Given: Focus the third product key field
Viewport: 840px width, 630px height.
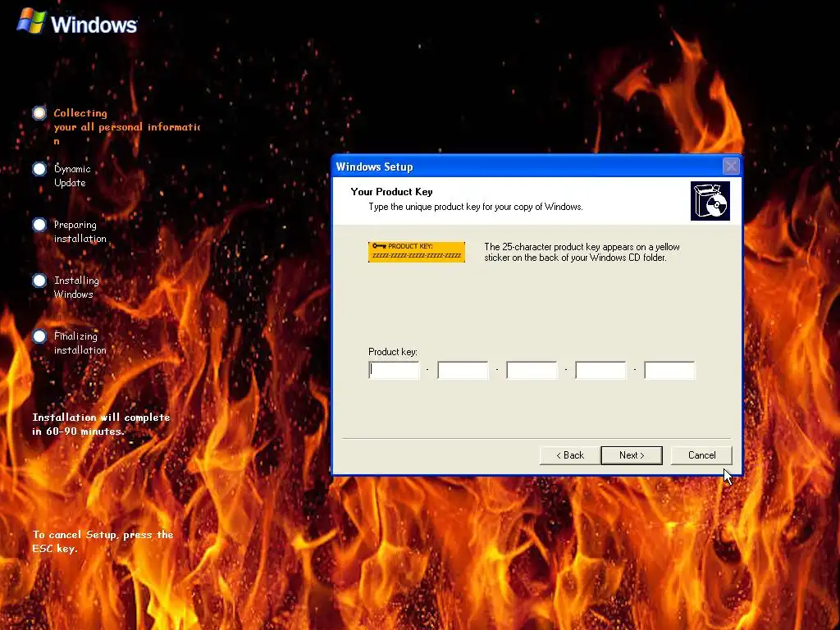Looking at the screenshot, I should [x=532, y=370].
